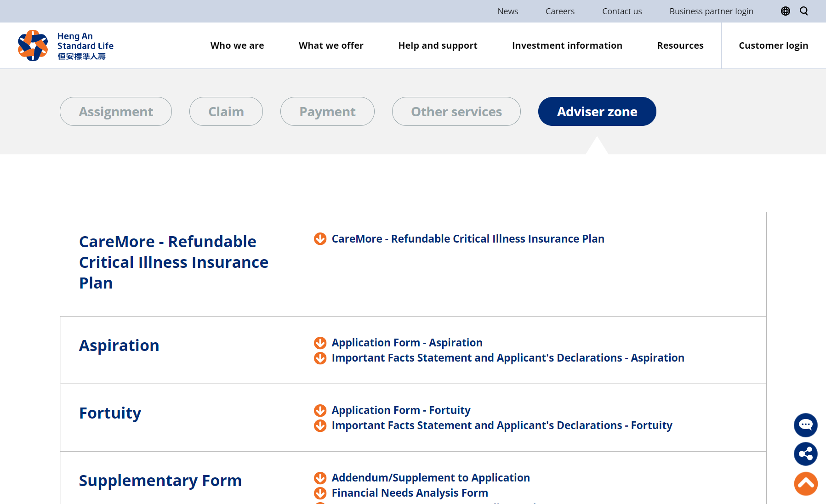Click download icon for Financial Needs Analysis Form

pyautogui.click(x=320, y=493)
